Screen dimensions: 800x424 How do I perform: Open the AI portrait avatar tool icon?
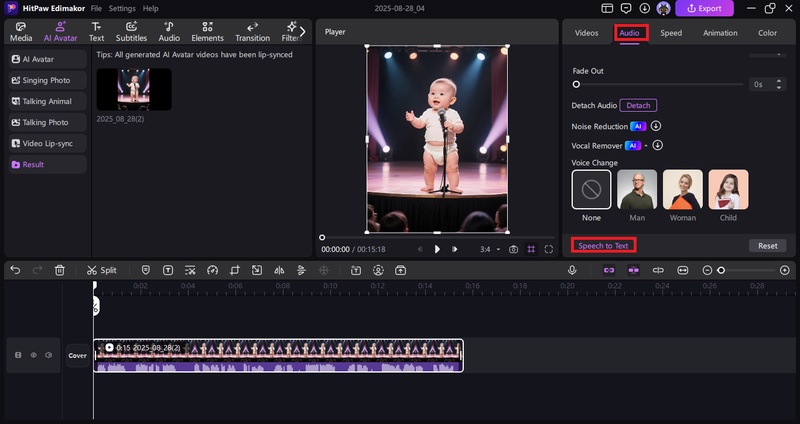378,270
